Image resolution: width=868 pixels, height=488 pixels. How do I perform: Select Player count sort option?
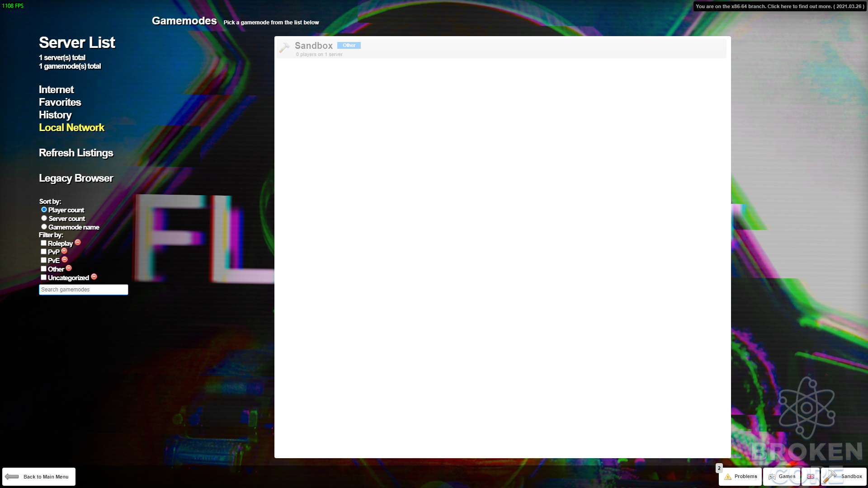tap(44, 210)
